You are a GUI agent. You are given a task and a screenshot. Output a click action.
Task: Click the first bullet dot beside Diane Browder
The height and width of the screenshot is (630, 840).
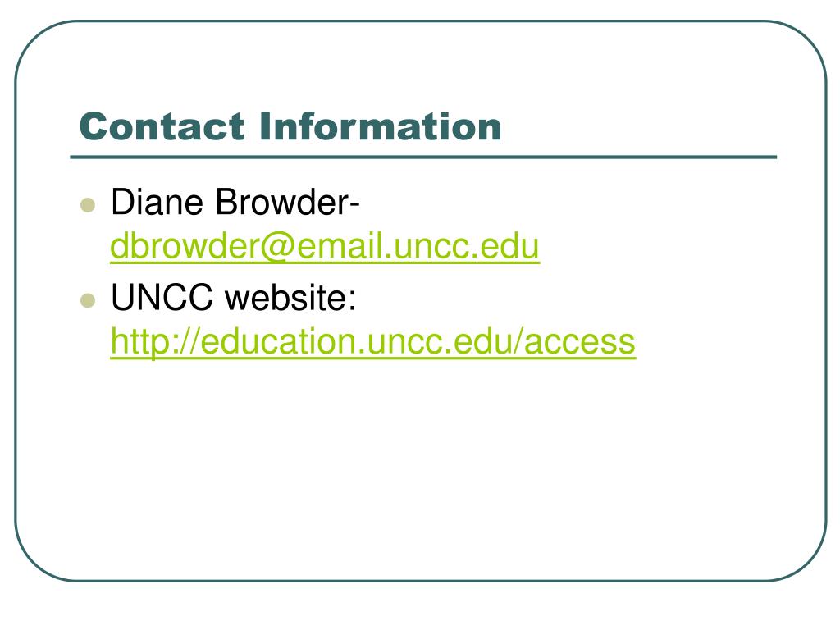click(87, 204)
